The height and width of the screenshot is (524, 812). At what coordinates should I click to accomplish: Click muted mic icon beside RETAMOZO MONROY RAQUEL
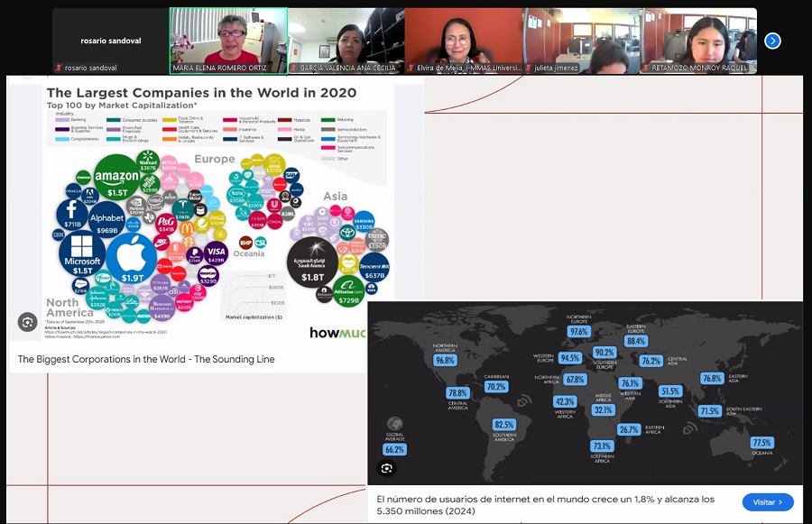pos(646,68)
